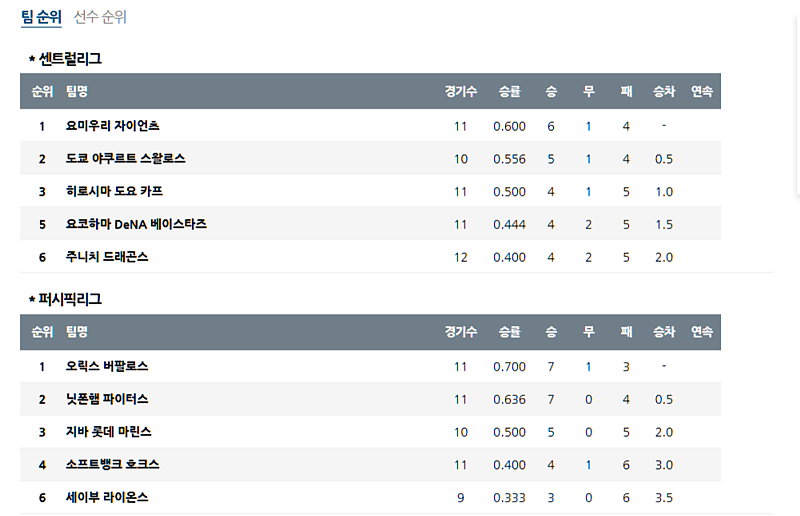Select the 히로시마 도요 카프 team
The height and width of the screenshot is (516, 800).
[x=114, y=191]
